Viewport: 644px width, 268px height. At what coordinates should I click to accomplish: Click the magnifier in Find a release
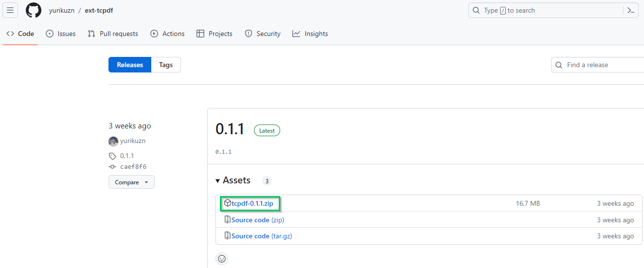click(559, 65)
